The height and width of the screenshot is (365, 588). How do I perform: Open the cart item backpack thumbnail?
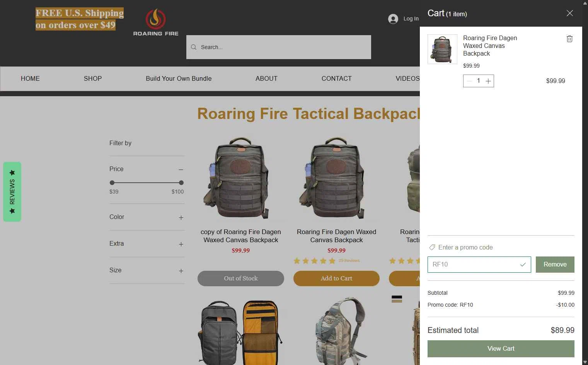[x=442, y=49]
